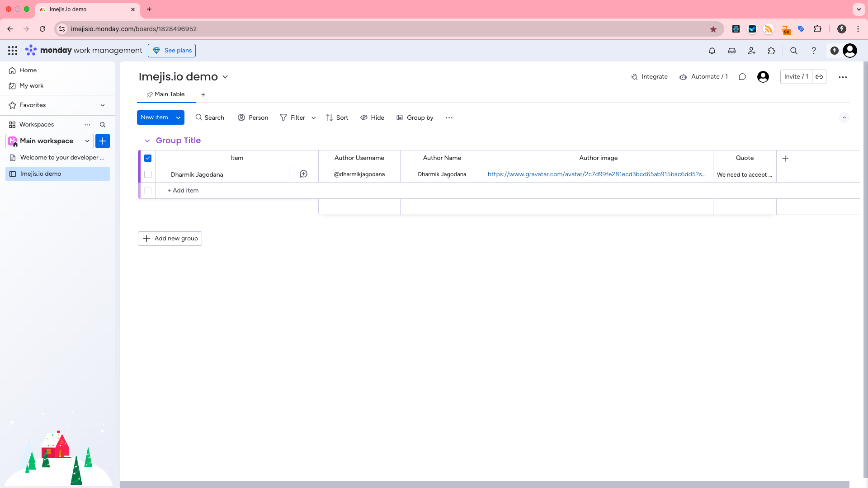
Task: Open the products switcher grid icon
Action: [x=13, y=51]
